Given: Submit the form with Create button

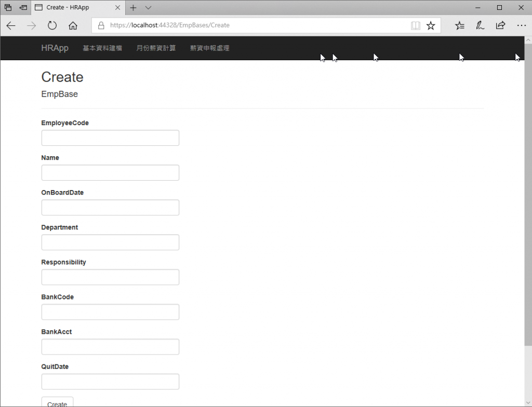Looking at the screenshot, I should point(57,402).
